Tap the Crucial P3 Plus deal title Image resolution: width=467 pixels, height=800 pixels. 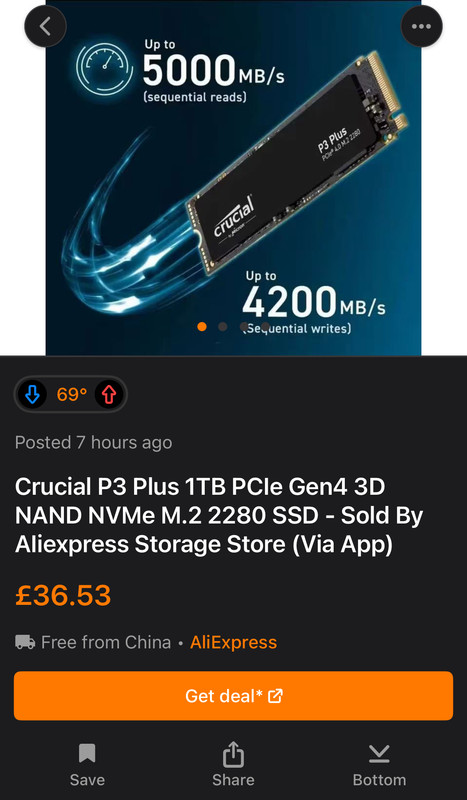[219, 516]
